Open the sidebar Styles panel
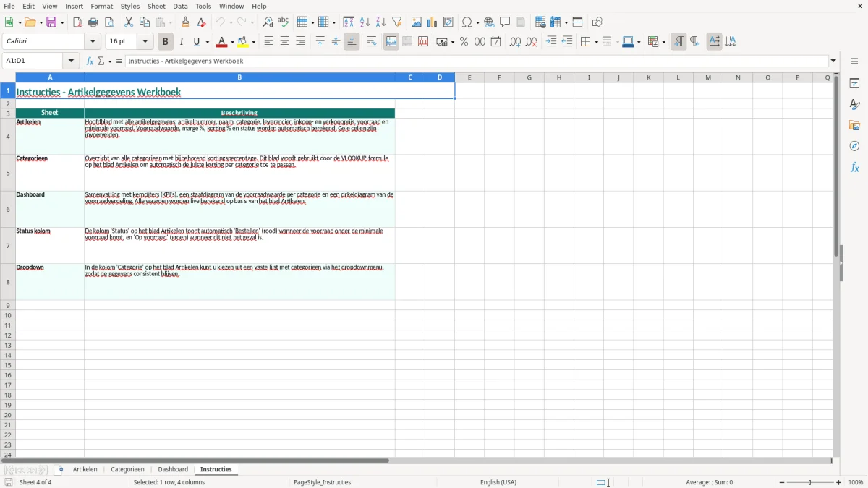This screenshot has height=488, width=868. (854, 104)
